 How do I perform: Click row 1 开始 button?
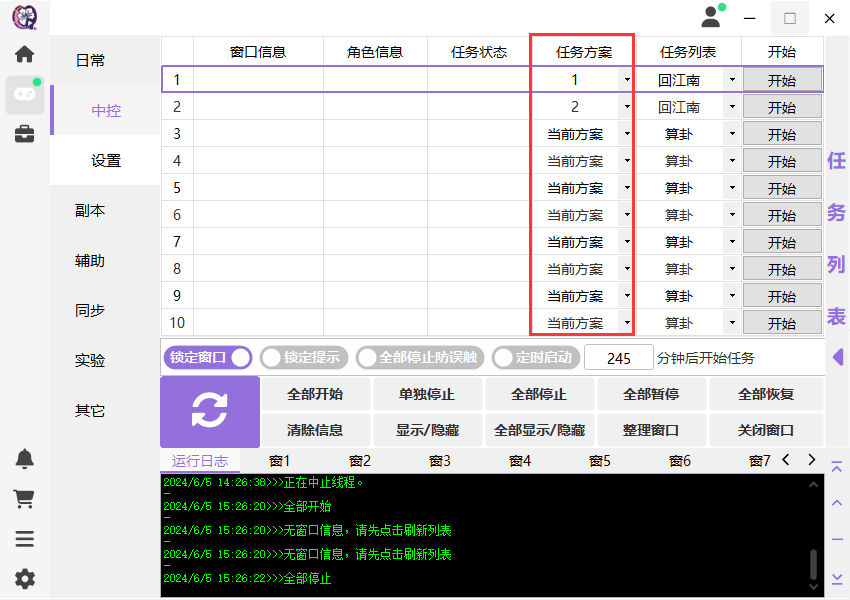782,80
